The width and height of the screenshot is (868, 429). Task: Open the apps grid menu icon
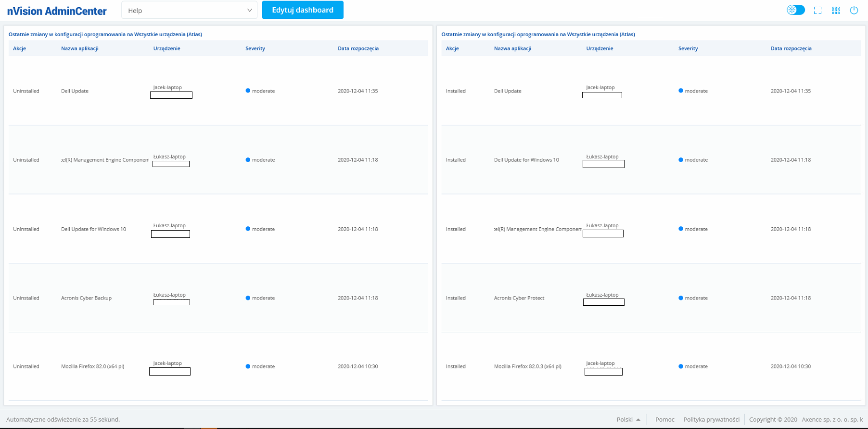pyautogui.click(x=836, y=10)
